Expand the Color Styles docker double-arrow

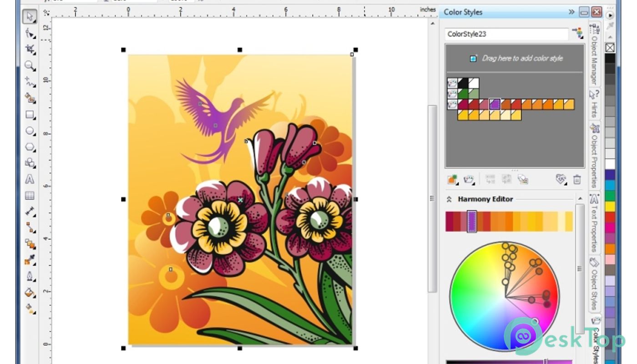click(571, 12)
